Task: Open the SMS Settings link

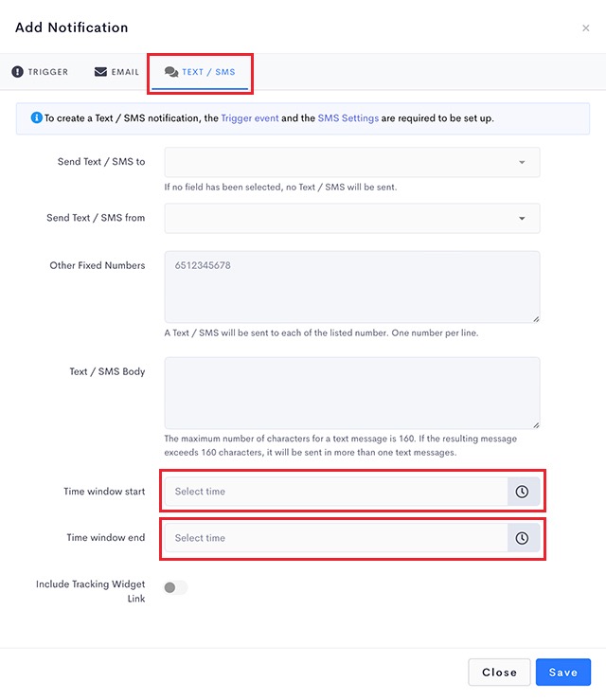Action: pyautogui.click(x=348, y=117)
